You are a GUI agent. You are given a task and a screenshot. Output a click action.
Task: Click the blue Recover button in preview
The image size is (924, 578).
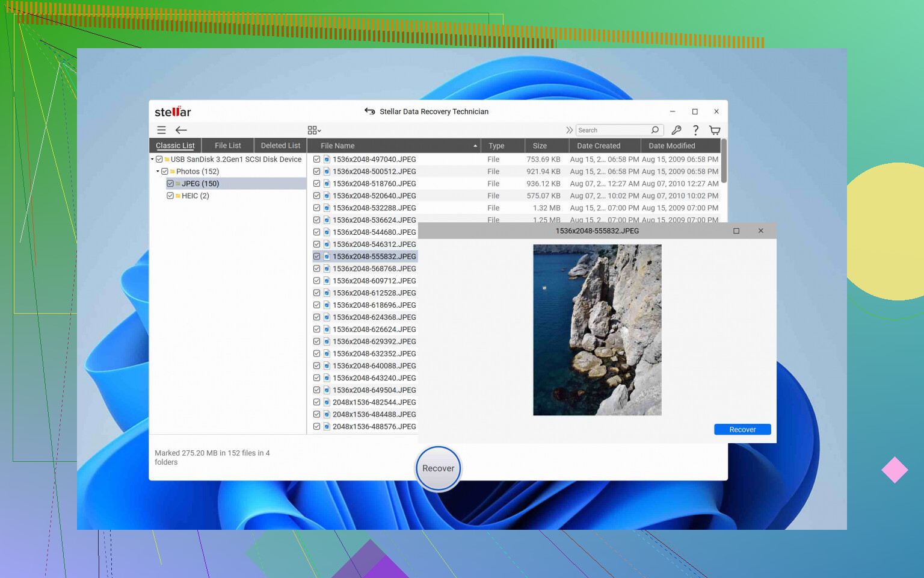742,429
